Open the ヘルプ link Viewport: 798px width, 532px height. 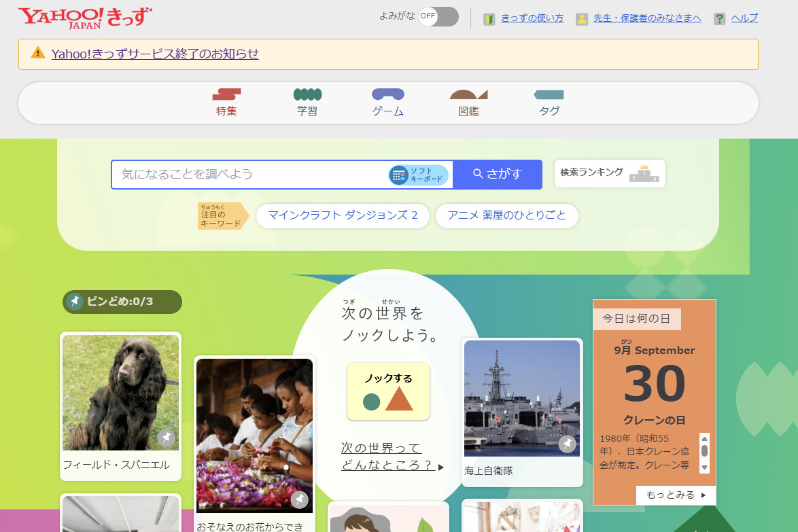tap(744, 18)
